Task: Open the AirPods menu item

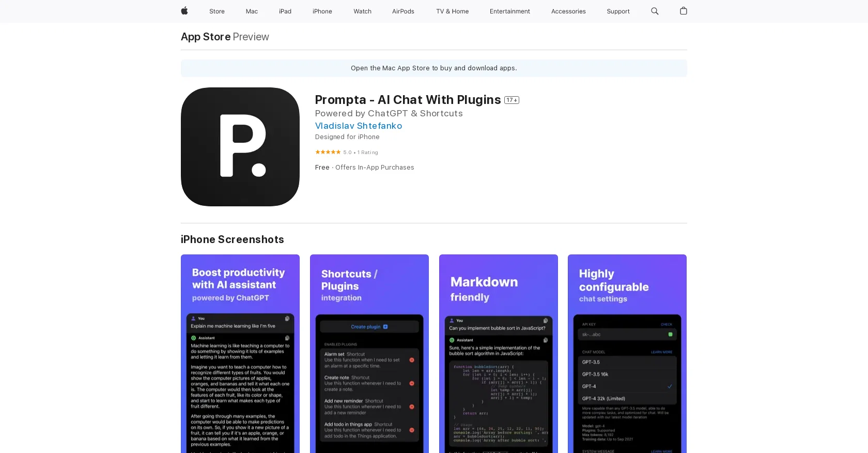Action: pyautogui.click(x=403, y=11)
